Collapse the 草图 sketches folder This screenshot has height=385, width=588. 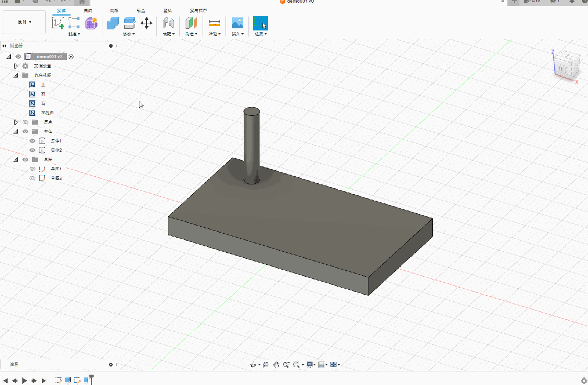16,159
